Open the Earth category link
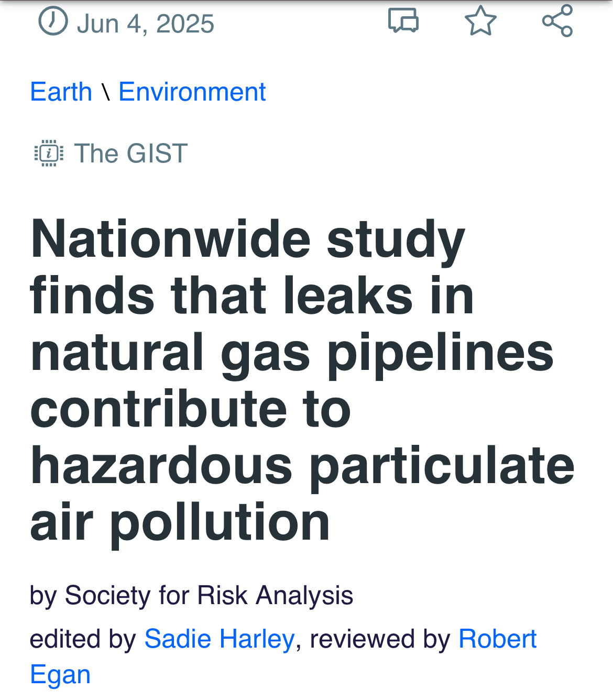This screenshot has width=613, height=700. pos(61,92)
